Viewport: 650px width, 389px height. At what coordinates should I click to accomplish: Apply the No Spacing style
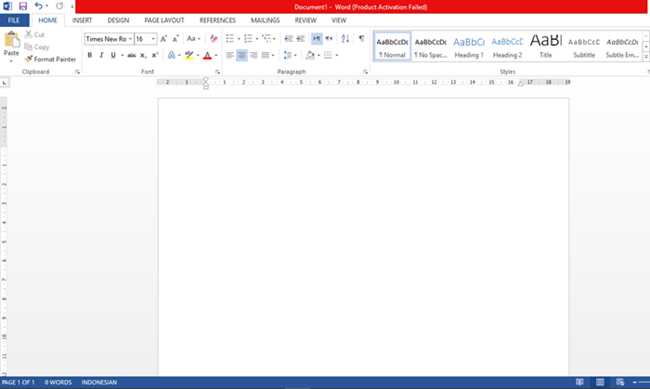coord(431,47)
